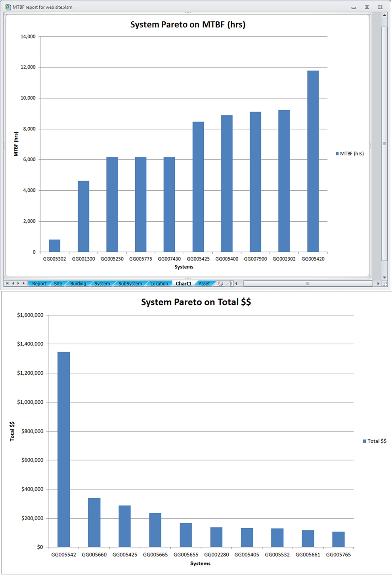Image resolution: width=392 pixels, height=575 pixels.
Task: Select the SubSystem sheet tab
Action: point(130,284)
